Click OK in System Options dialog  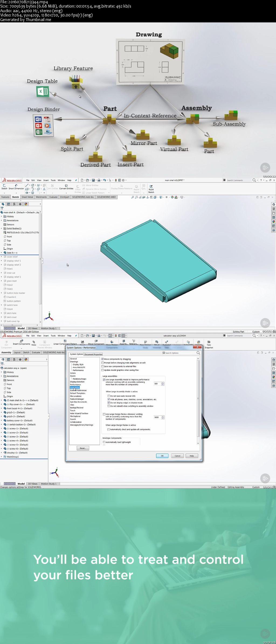point(162,456)
